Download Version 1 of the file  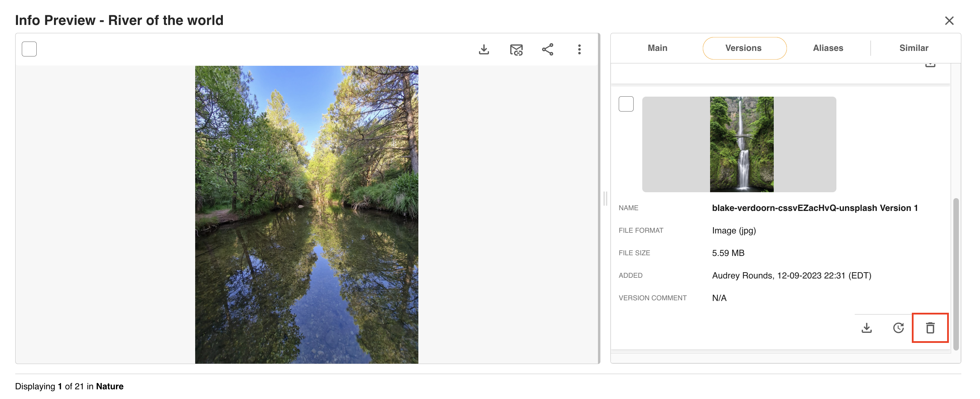pos(866,328)
